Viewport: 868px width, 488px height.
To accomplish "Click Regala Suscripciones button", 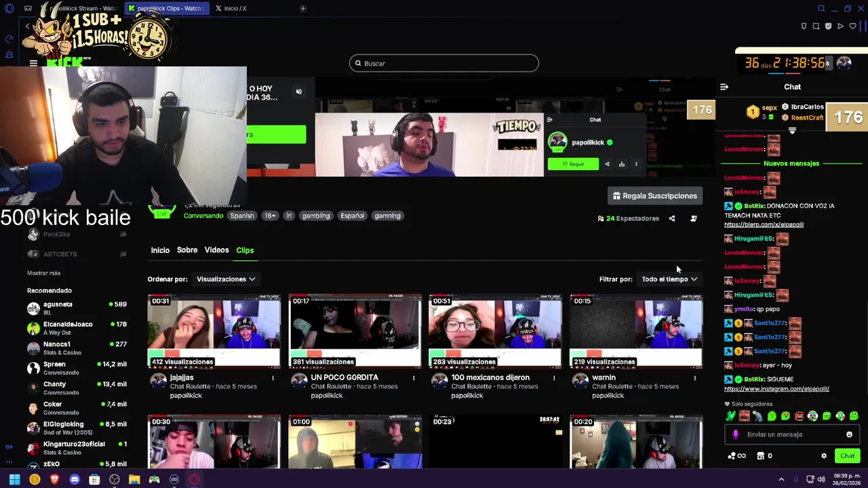I will pos(655,196).
